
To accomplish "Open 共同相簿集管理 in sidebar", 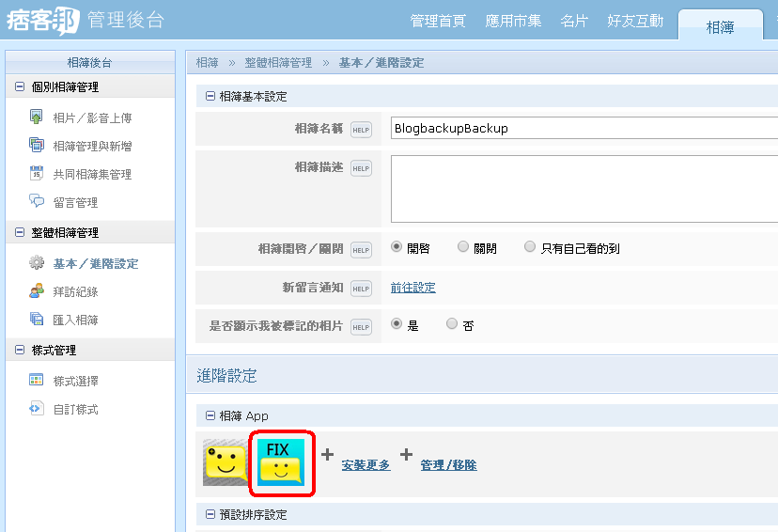I will tap(92, 175).
